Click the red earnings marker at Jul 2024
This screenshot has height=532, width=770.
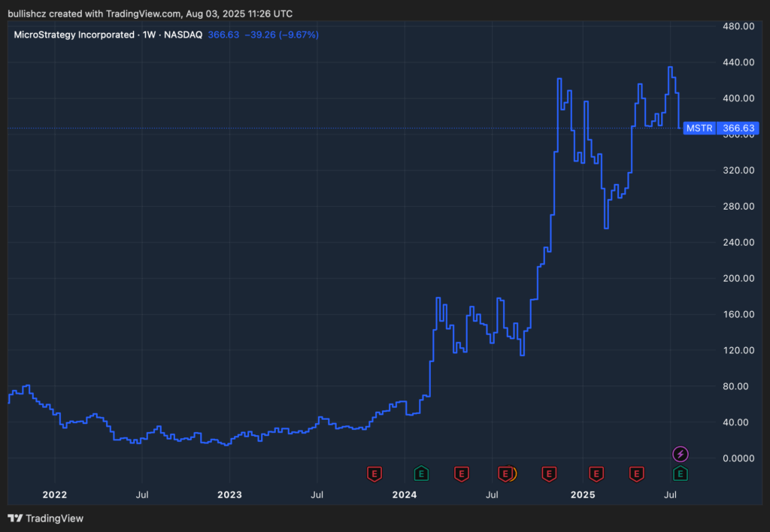(x=505, y=473)
